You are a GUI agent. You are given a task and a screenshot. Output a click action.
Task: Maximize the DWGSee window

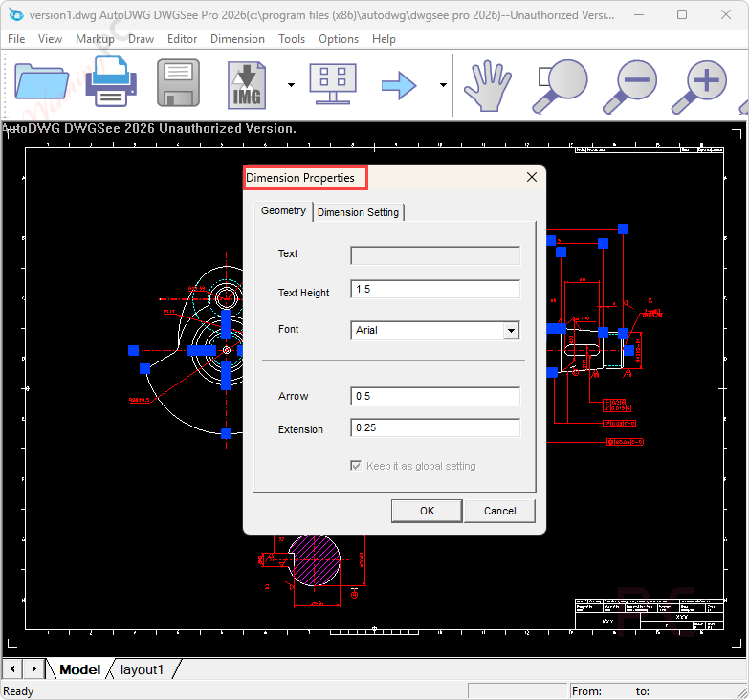(682, 14)
